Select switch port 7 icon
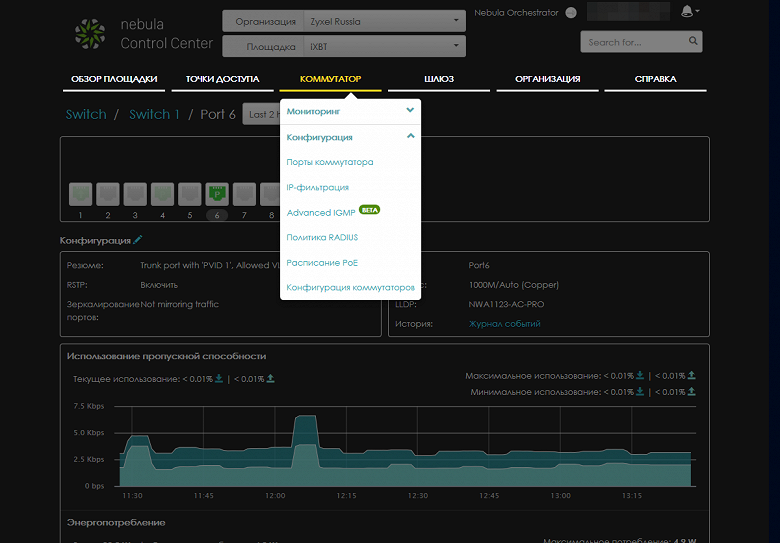 tap(244, 193)
